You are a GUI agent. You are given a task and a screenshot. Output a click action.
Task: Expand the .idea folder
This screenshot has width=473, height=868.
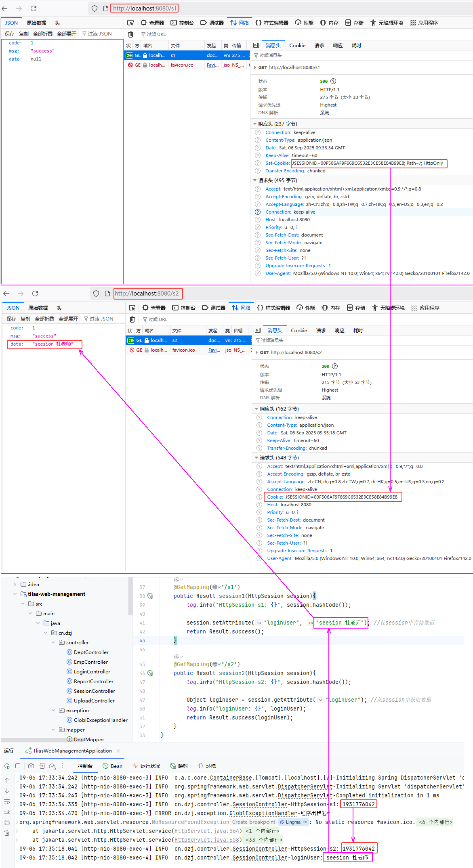pyautogui.click(x=15, y=584)
